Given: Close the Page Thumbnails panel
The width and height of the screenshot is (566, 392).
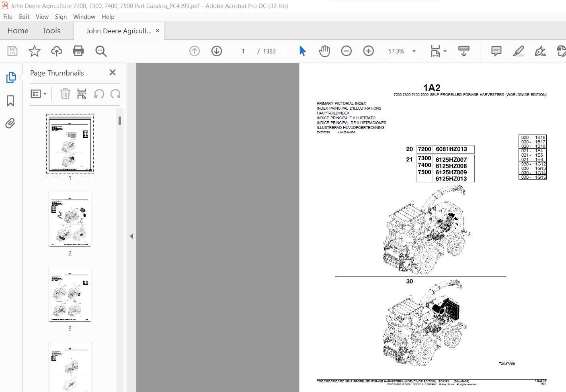Looking at the screenshot, I should (113, 72).
